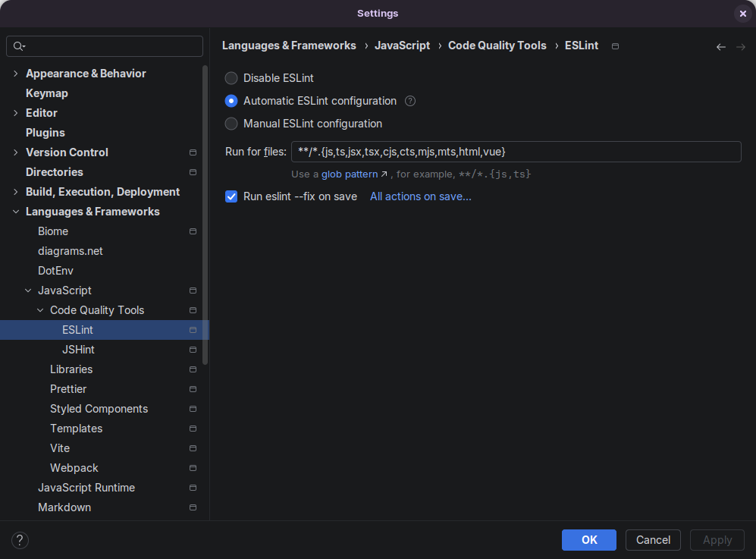756x559 pixels.
Task: Confirm settings with the OK button
Action: coord(589,540)
